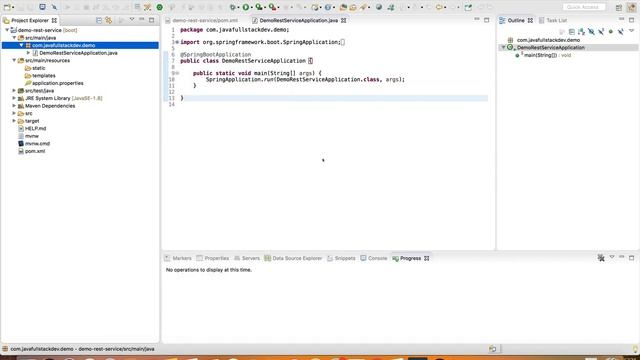Click the new Java class toolbar icon
This screenshot has height=360, width=640.
(x=328, y=7)
